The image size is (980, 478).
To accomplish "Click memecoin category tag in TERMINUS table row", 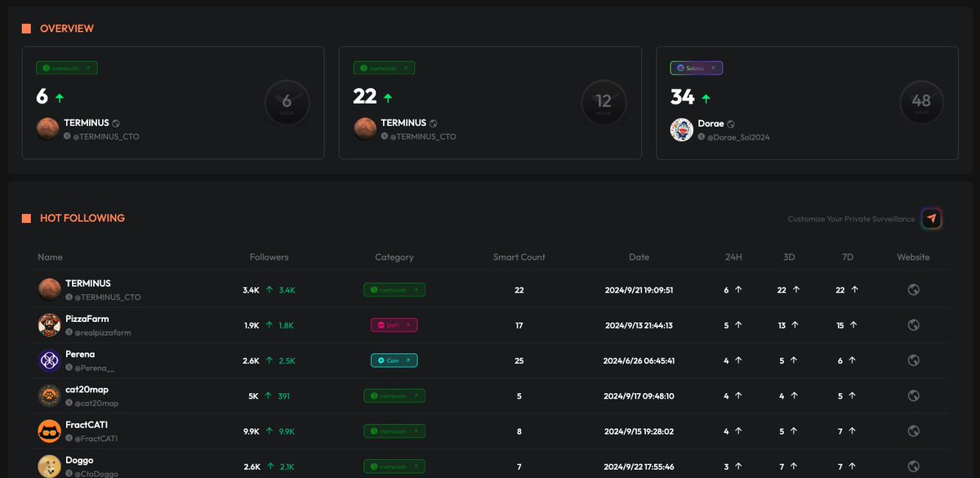I will (x=394, y=289).
